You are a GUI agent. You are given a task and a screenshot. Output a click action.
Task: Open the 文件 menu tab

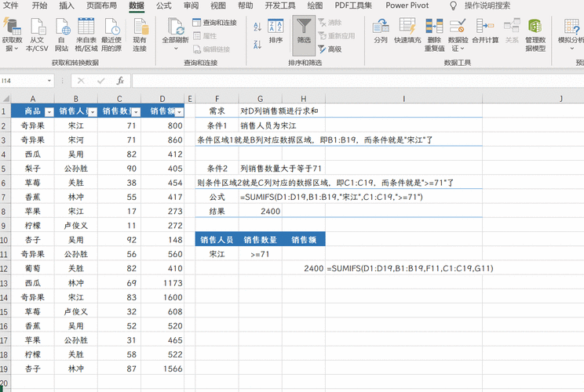coord(10,5)
